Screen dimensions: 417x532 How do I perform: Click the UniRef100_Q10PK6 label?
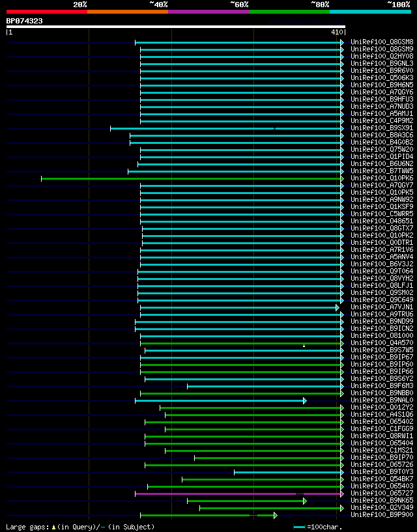coord(382,178)
